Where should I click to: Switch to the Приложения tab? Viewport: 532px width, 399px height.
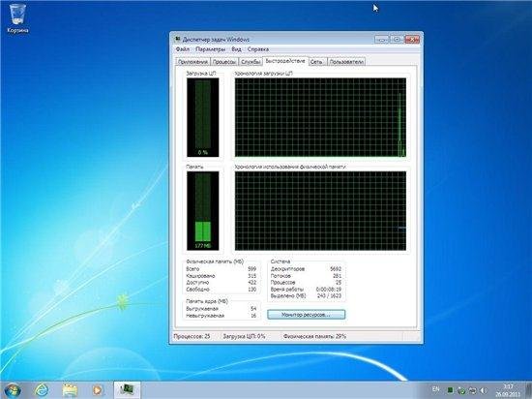pyautogui.click(x=192, y=62)
